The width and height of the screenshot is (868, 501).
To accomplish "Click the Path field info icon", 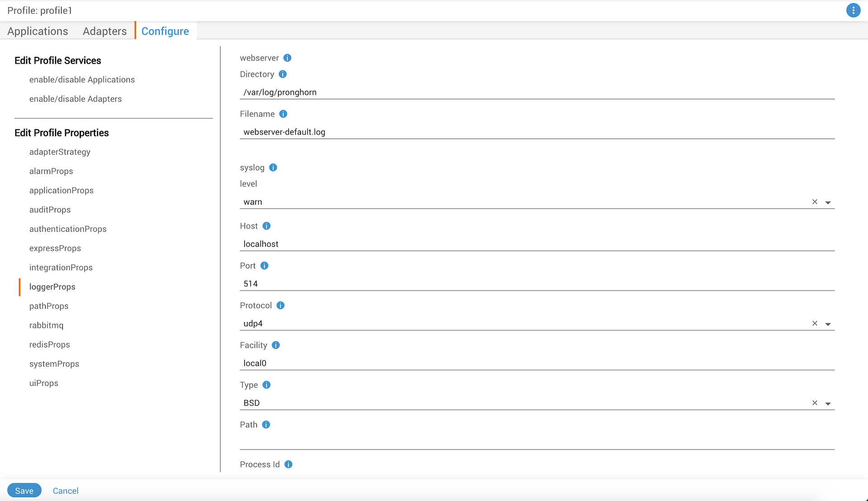I will 266,424.
